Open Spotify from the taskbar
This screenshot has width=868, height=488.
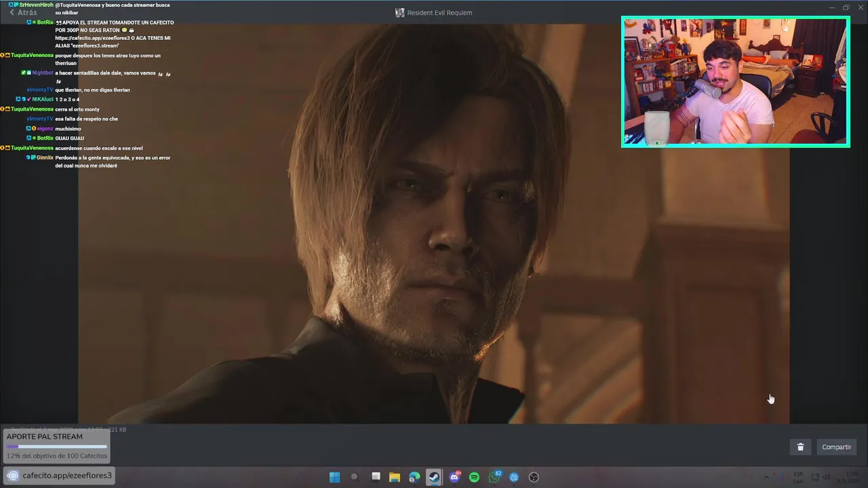click(474, 477)
